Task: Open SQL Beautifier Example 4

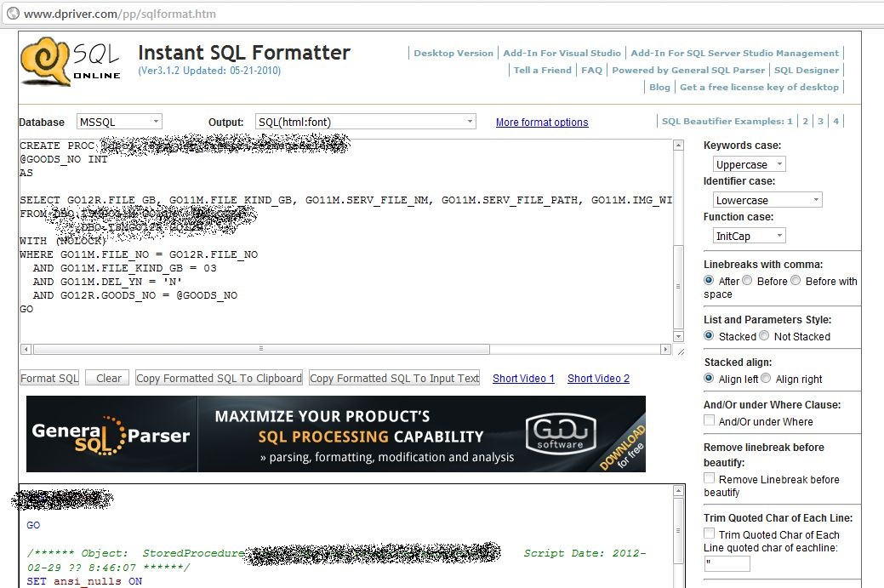Action: [836, 121]
